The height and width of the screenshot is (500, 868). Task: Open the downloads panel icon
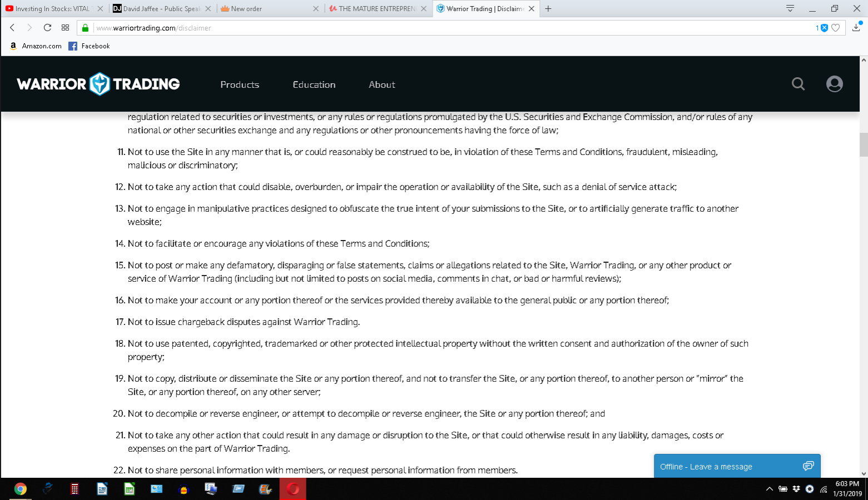pyautogui.click(x=856, y=27)
